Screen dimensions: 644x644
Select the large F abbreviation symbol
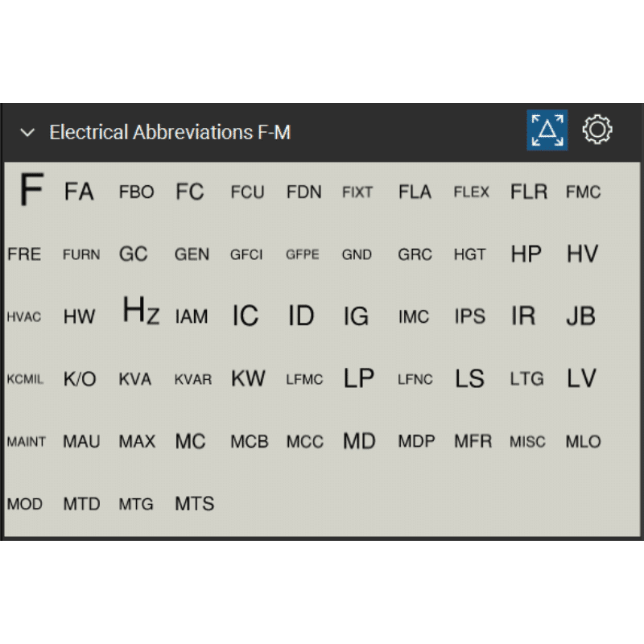(x=30, y=190)
